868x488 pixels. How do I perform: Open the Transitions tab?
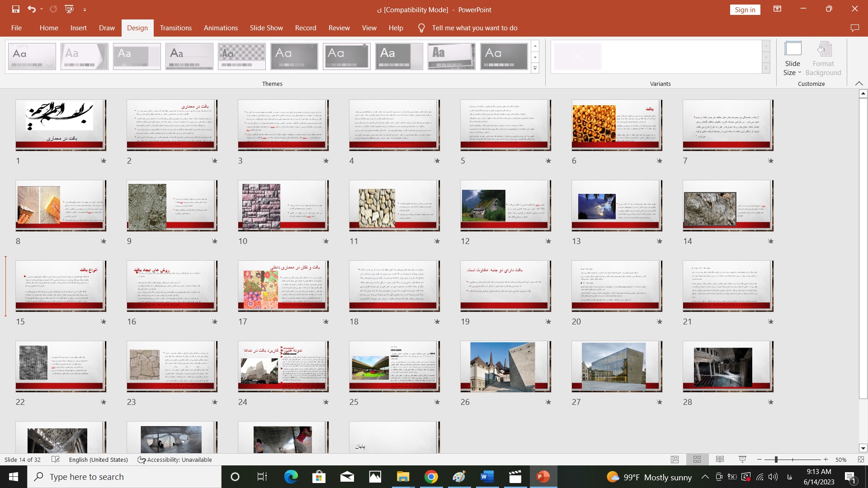(x=175, y=28)
